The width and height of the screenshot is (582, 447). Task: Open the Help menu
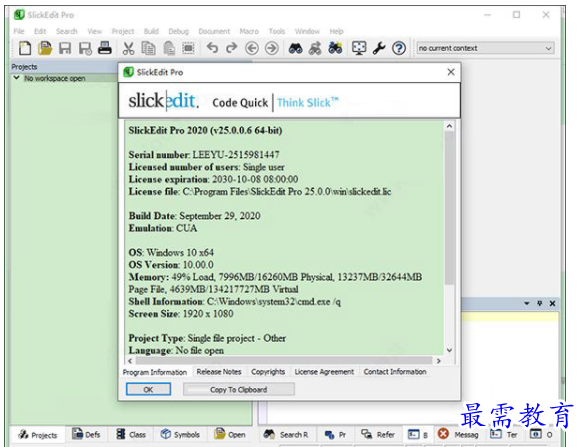pos(336,31)
